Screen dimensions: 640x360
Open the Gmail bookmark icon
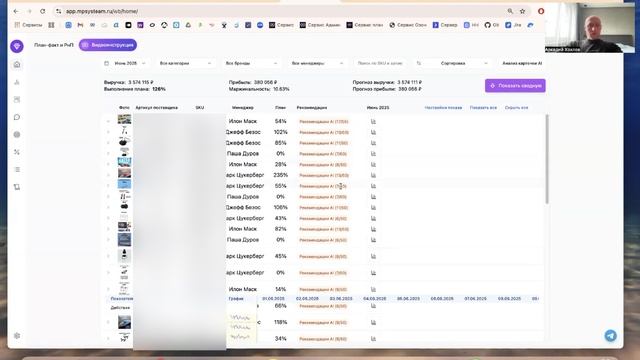[x=80, y=25]
